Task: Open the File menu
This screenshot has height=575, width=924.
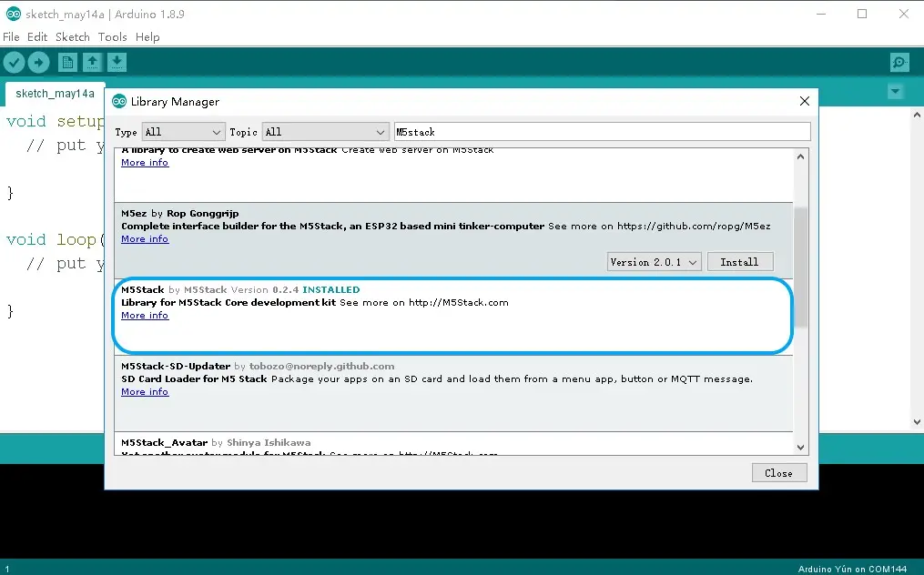Action: pos(11,36)
